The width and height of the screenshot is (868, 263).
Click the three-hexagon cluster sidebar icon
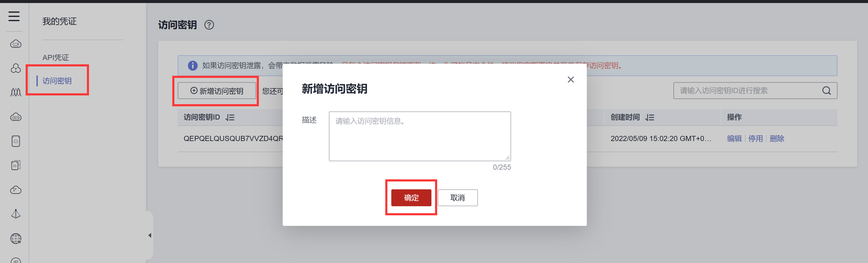coord(15,68)
